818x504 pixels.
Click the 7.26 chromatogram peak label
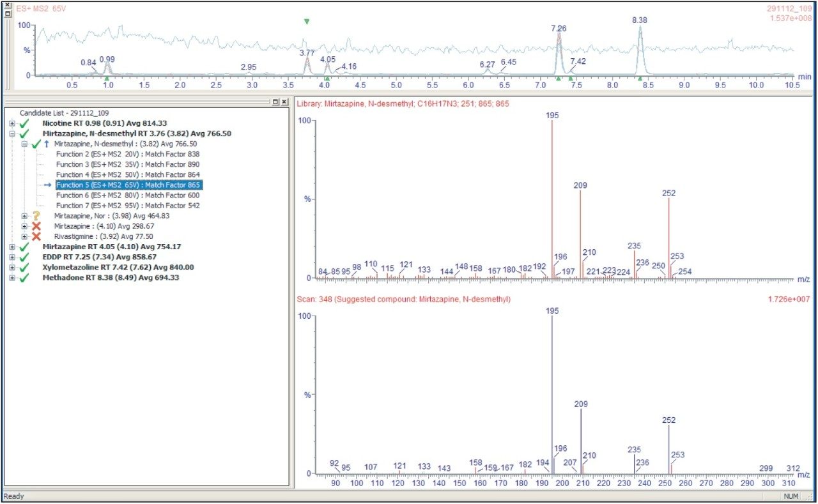click(559, 29)
